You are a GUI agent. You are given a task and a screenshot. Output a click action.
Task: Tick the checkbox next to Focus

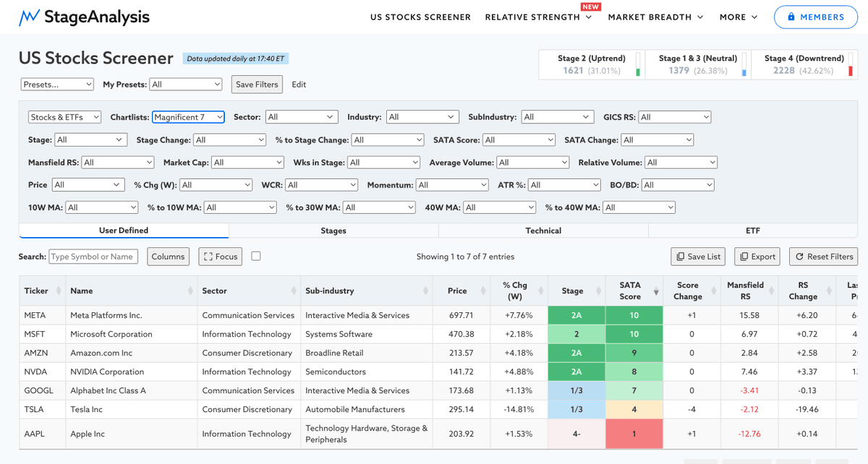[x=256, y=256]
